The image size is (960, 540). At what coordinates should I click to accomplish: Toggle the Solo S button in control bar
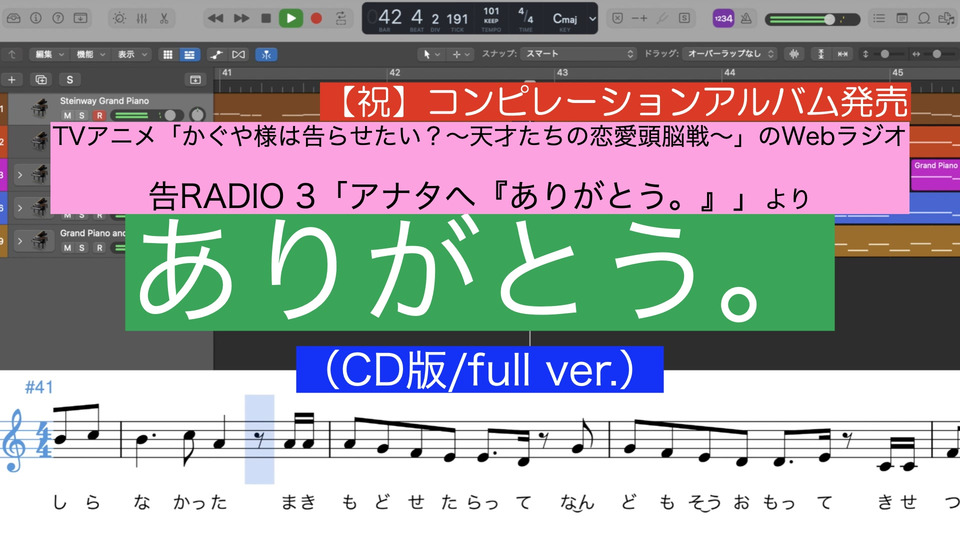(x=684, y=18)
